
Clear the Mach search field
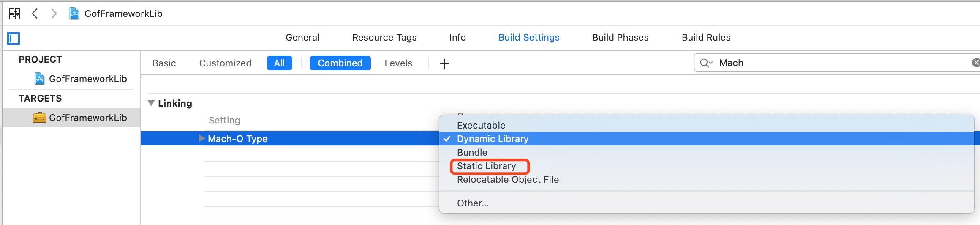point(976,63)
